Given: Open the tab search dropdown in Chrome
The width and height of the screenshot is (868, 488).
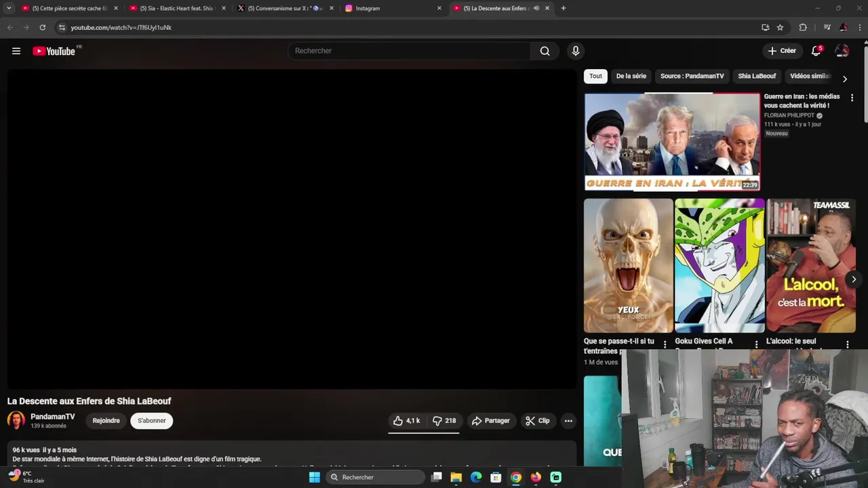Looking at the screenshot, I should [x=9, y=8].
